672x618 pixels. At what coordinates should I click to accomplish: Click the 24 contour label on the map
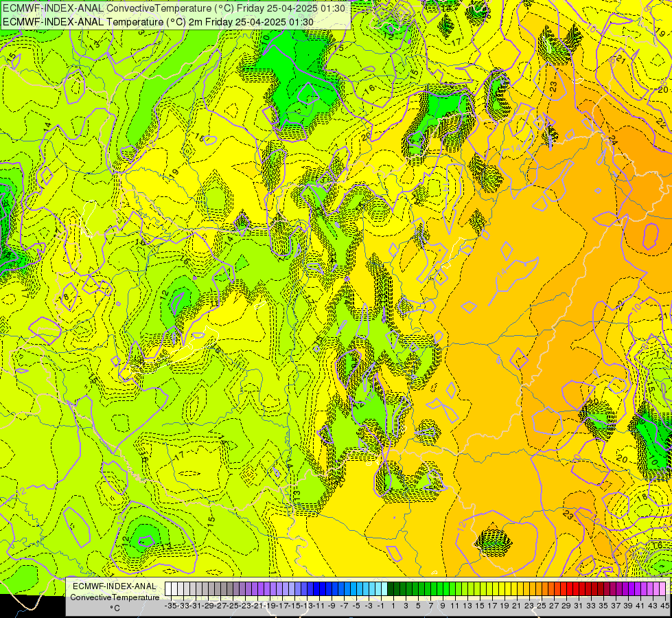(612, 140)
